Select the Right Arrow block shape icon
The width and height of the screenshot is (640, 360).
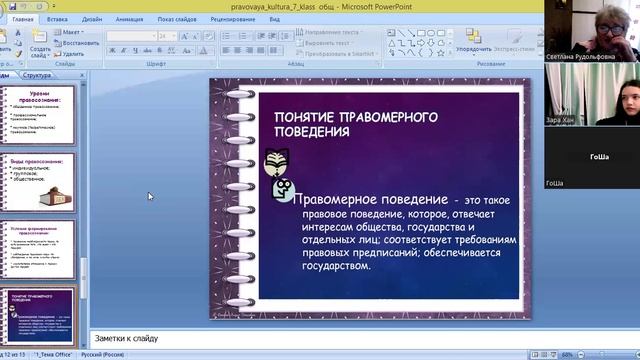(421, 43)
